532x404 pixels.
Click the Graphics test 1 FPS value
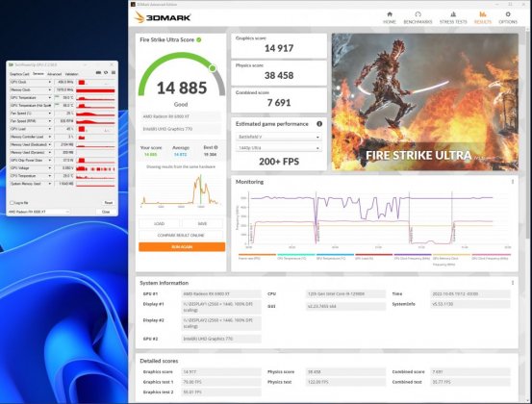[x=221, y=382]
